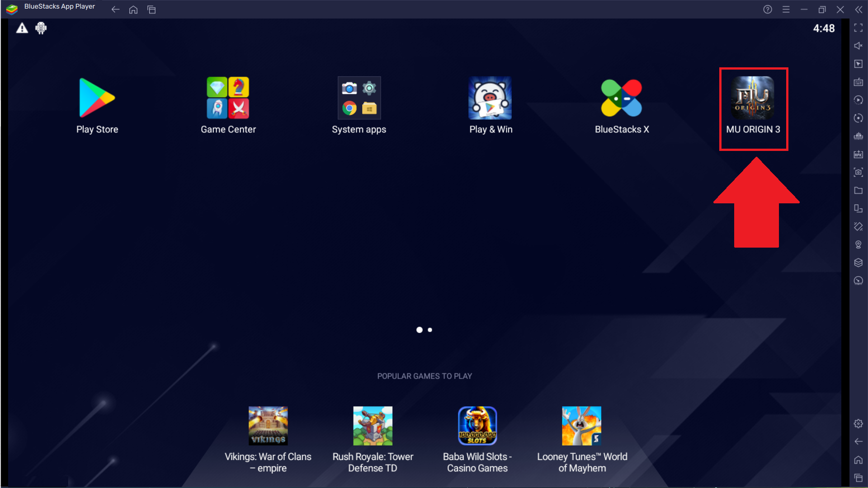868x488 pixels.
Task: Take a screenshot with camera icon
Action: click(x=859, y=172)
